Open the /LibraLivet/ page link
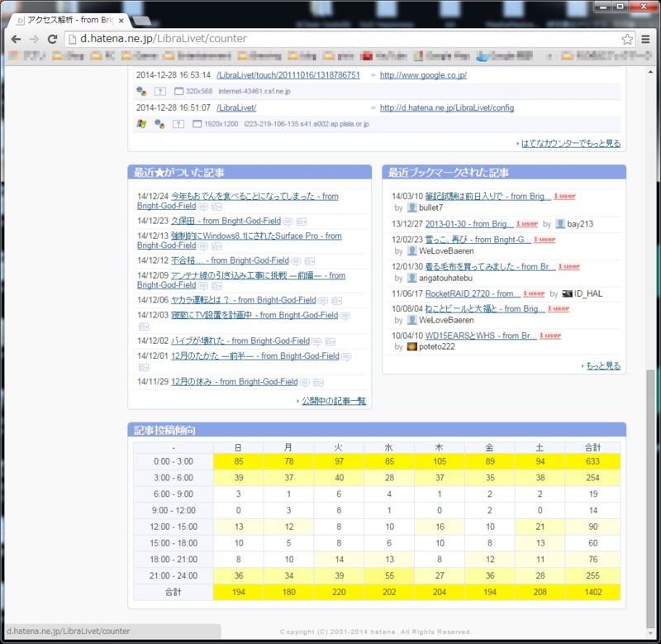This screenshot has width=661, height=644. point(236,108)
